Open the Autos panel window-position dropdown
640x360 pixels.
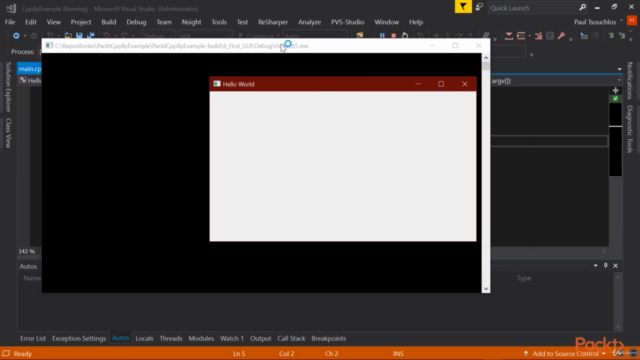click(x=596, y=266)
